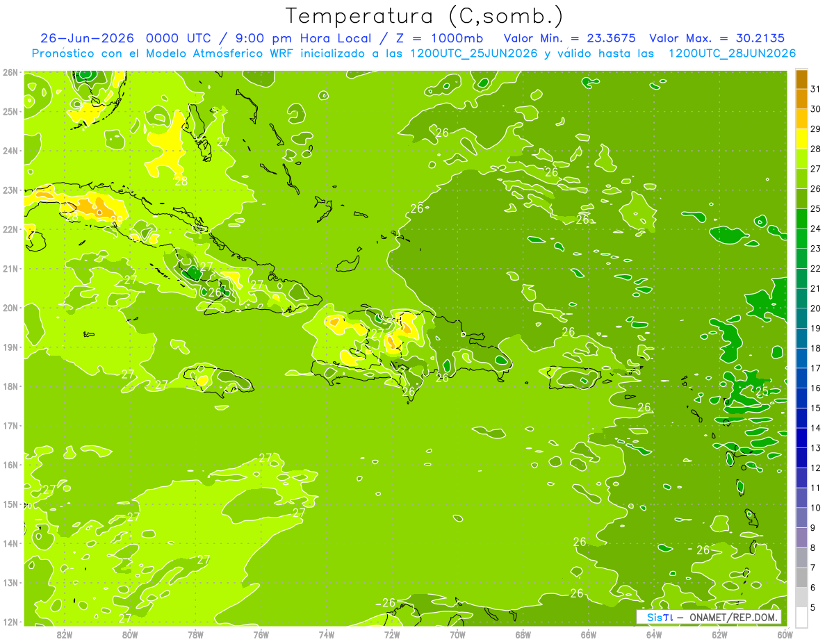
Task: Click the '74W' longitude axis label
Action: click(x=327, y=634)
